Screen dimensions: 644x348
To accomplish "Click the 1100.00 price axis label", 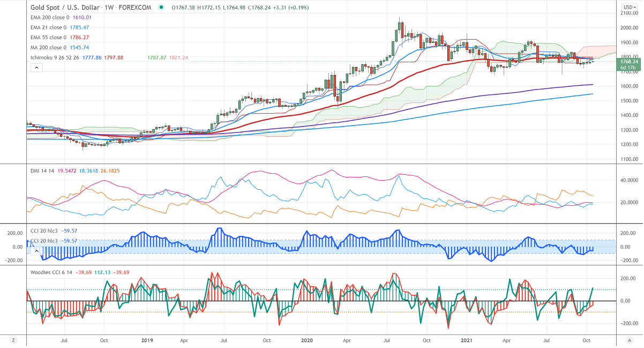I will click(628, 159).
